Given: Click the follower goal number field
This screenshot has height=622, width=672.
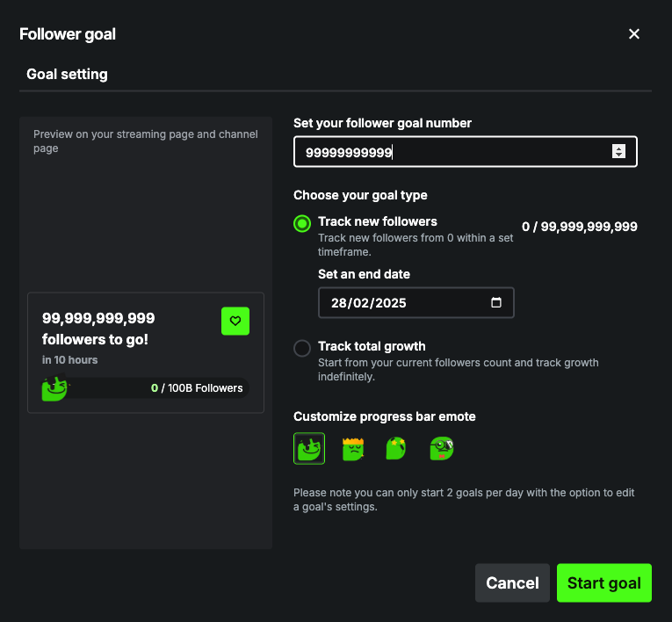Looking at the screenshot, I should [x=466, y=152].
